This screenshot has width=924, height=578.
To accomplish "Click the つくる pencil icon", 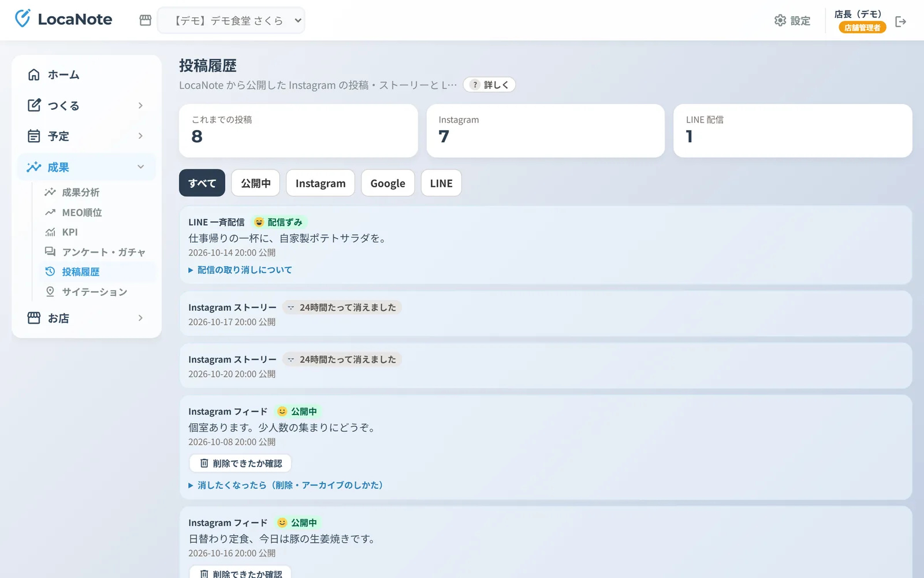I will pos(34,105).
